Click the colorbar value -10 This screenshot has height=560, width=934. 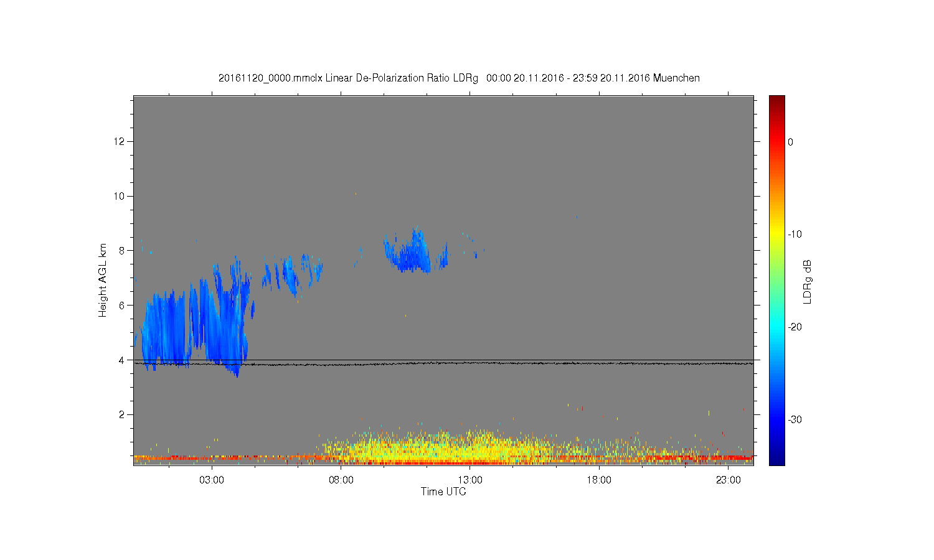click(x=795, y=235)
